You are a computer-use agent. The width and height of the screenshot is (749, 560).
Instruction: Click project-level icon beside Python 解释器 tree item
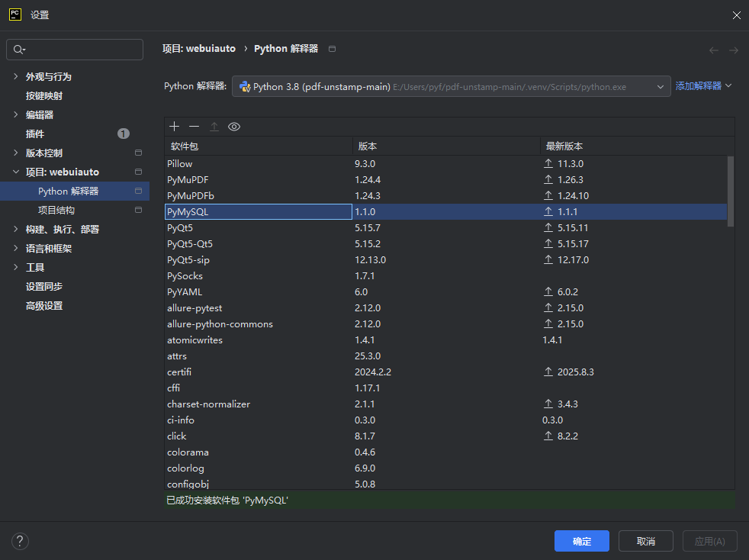tap(139, 191)
